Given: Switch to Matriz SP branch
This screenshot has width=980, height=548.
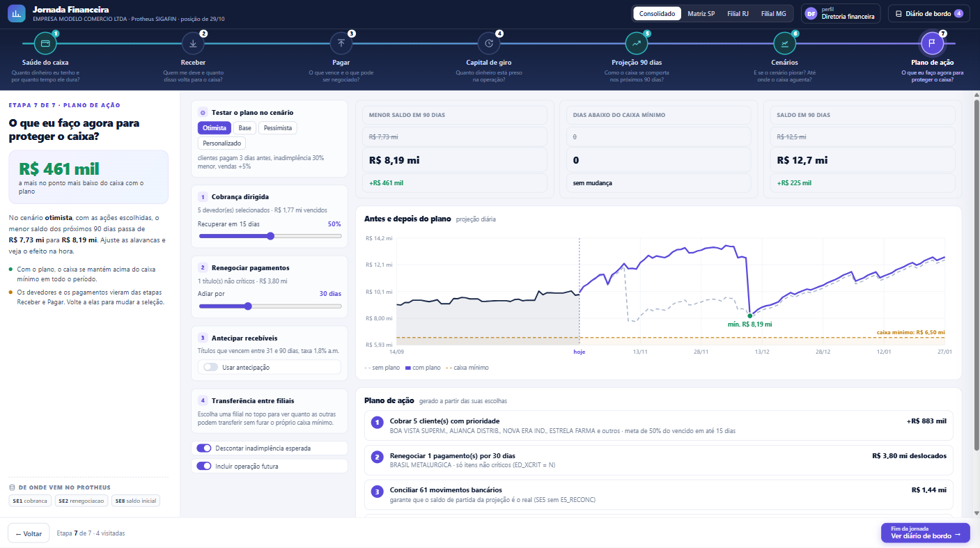Looking at the screenshot, I should [701, 14].
